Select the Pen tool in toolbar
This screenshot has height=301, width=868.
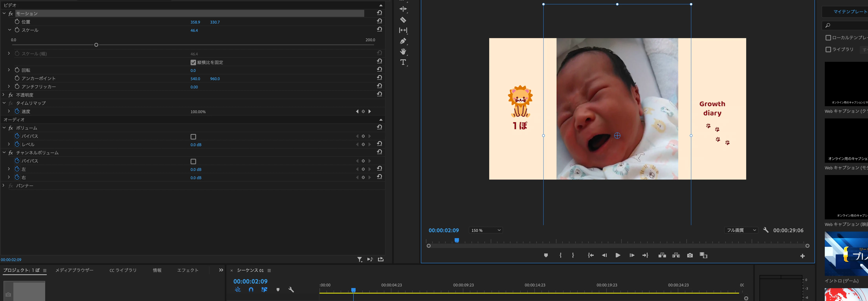click(403, 41)
